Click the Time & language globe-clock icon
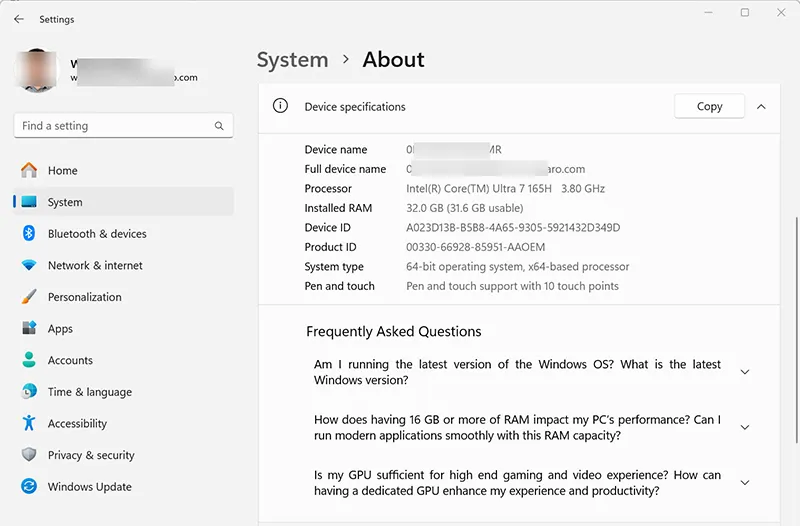 click(29, 391)
